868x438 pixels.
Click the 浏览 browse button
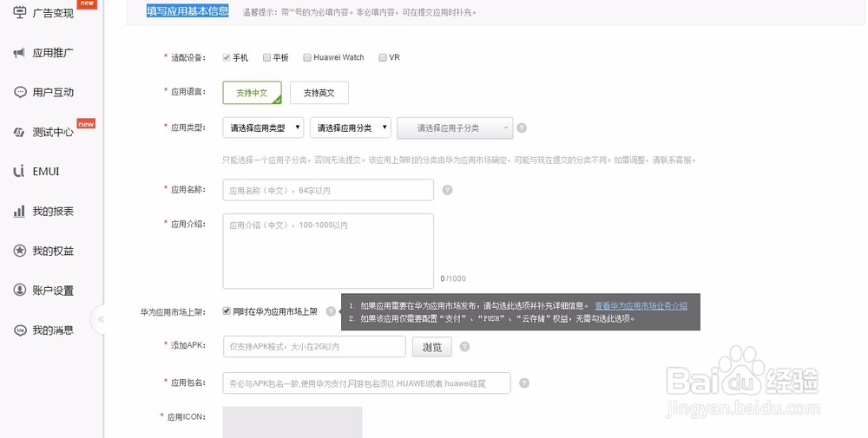click(x=432, y=347)
